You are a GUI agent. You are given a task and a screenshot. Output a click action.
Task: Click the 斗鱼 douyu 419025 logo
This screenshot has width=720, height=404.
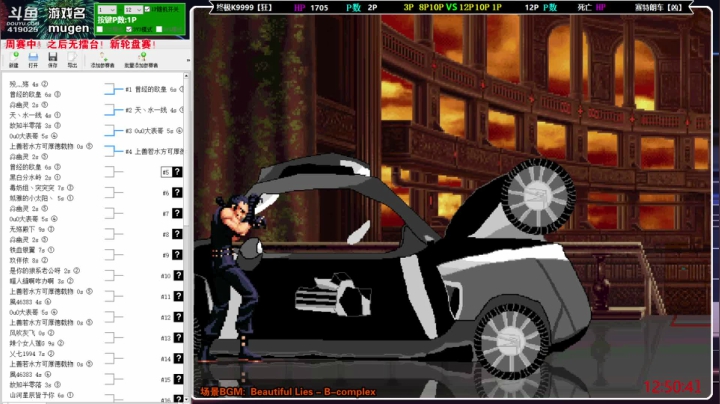(22, 19)
